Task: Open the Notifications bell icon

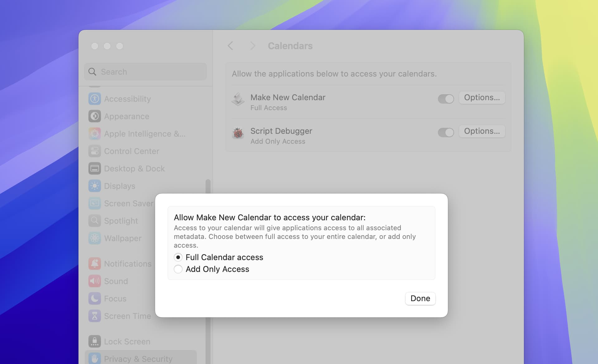Action: [x=95, y=264]
